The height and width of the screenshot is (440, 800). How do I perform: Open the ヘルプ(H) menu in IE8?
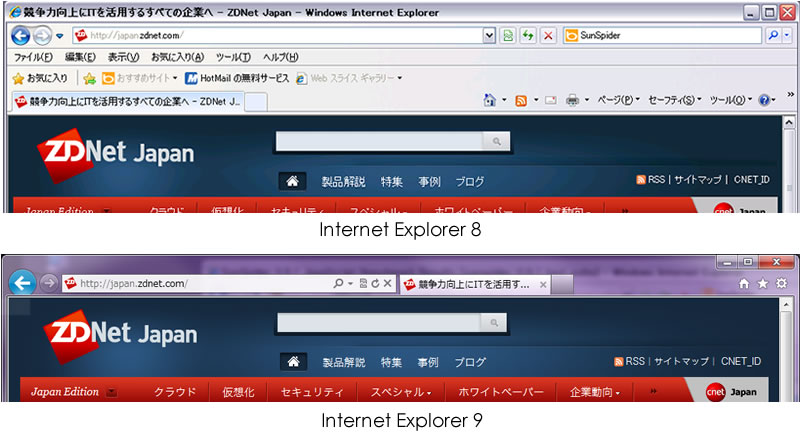(x=280, y=57)
